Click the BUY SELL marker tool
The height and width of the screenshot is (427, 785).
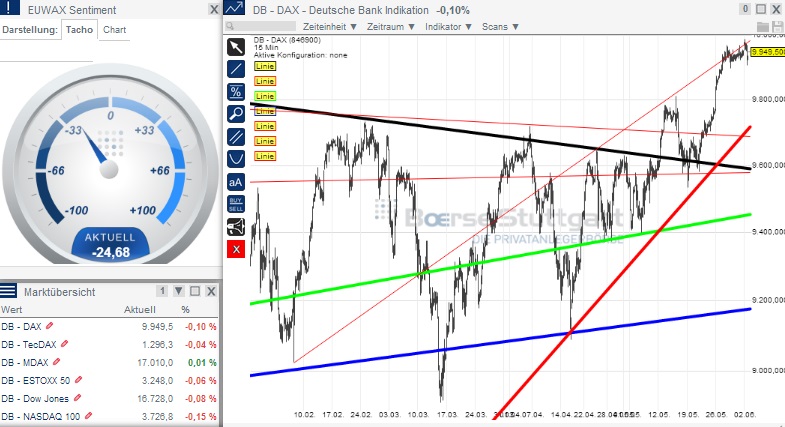coord(236,204)
